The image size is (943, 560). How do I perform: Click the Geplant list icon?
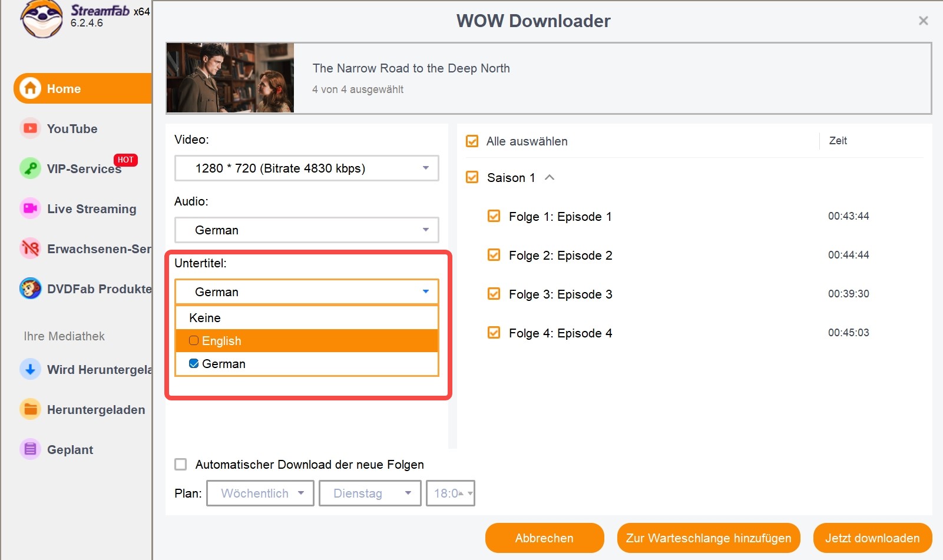pos(30,449)
